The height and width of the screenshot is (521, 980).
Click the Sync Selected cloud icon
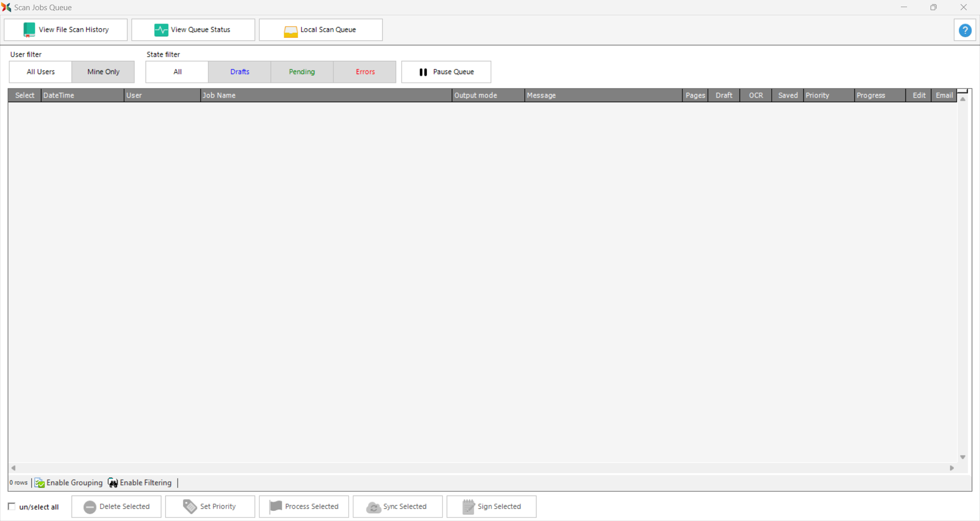pyautogui.click(x=373, y=507)
